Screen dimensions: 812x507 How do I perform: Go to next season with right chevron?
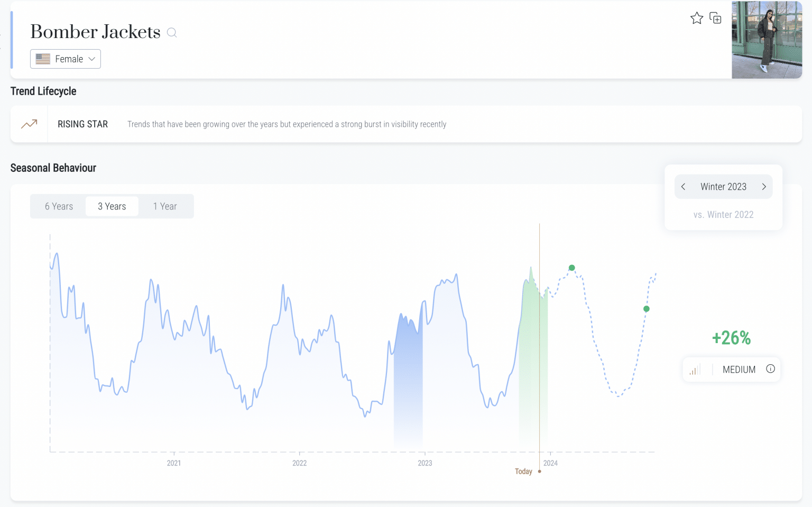tap(764, 187)
